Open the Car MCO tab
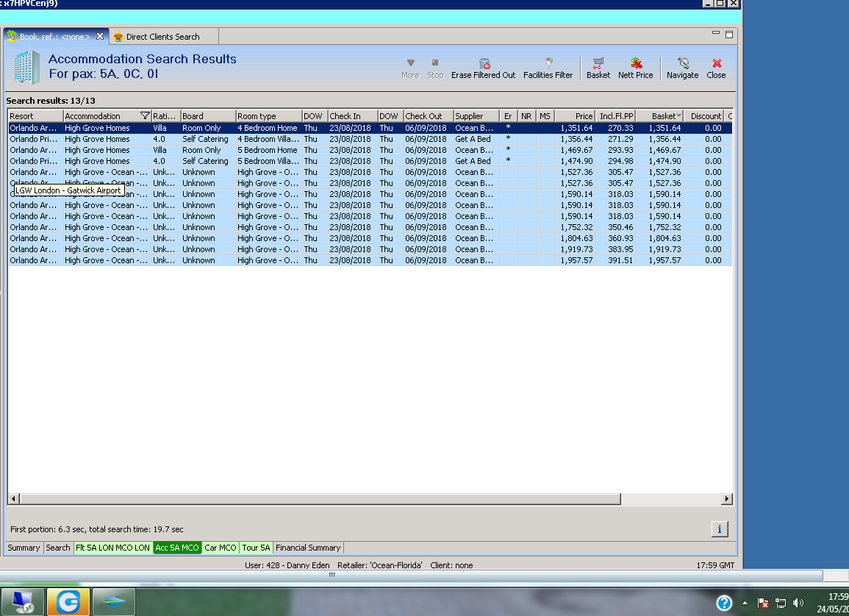The width and height of the screenshot is (849, 616). point(221,548)
